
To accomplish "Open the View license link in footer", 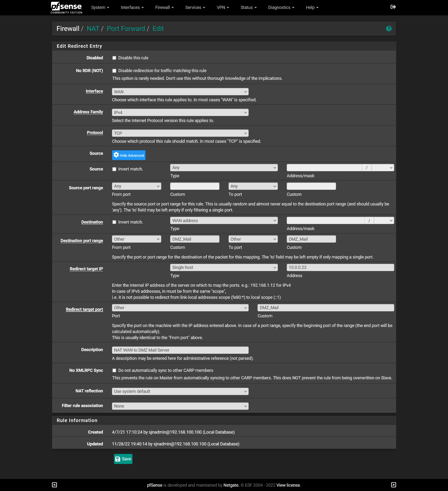I will tap(289, 485).
